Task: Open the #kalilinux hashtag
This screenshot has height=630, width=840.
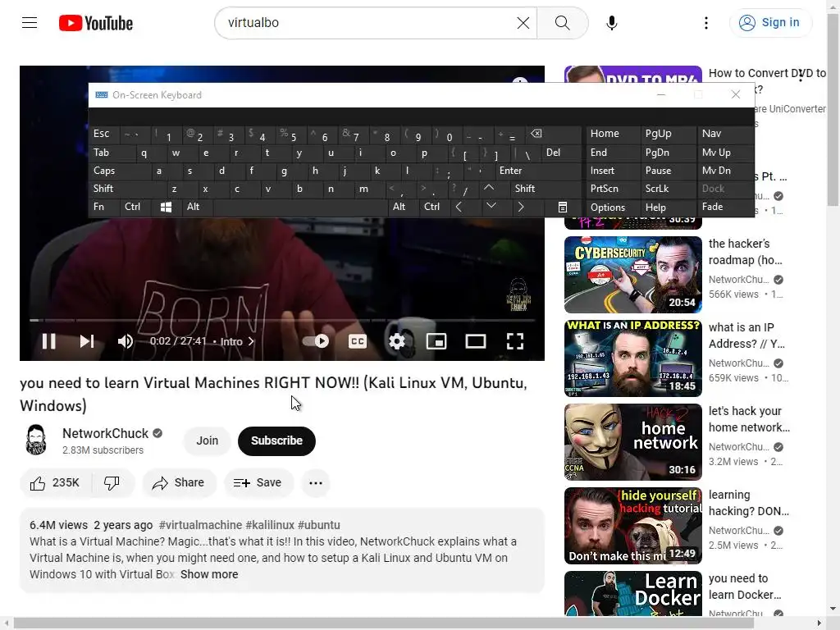Action: [270, 525]
